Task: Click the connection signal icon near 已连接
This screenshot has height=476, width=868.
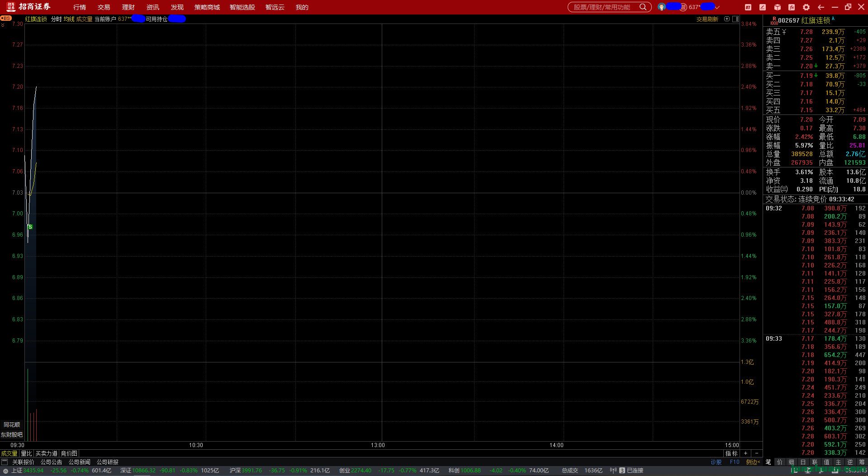Action: (x=613, y=471)
